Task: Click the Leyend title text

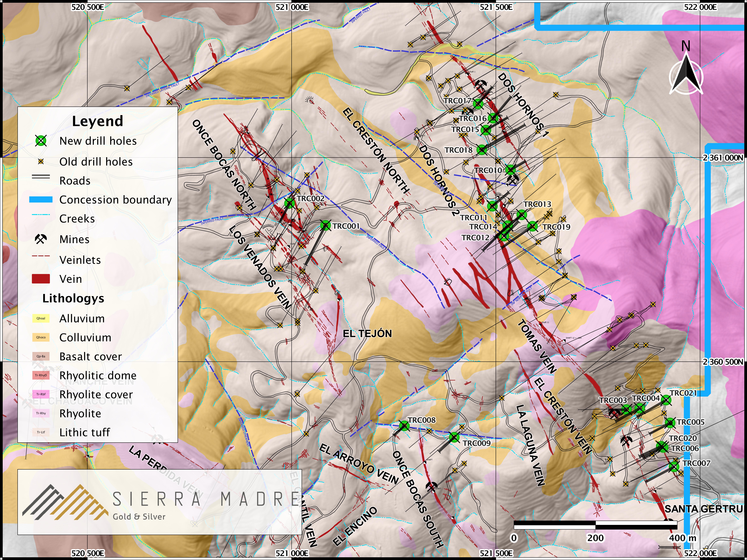Action: (98, 121)
